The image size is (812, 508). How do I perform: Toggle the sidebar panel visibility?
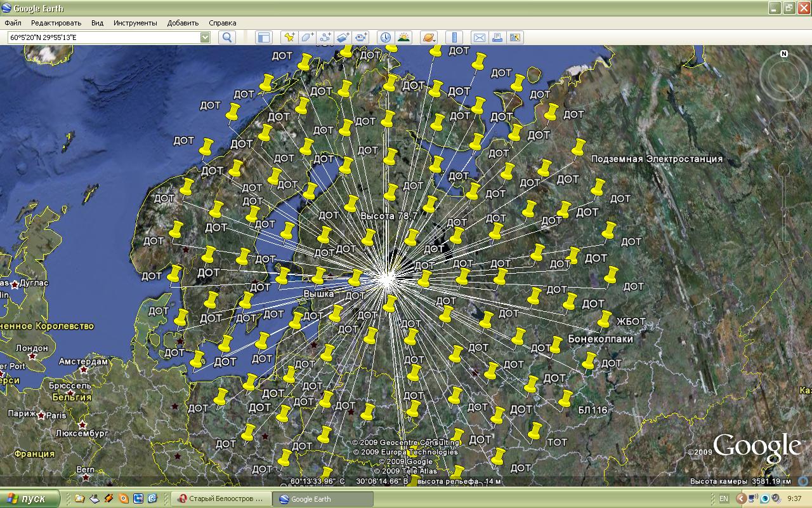(263, 37)
